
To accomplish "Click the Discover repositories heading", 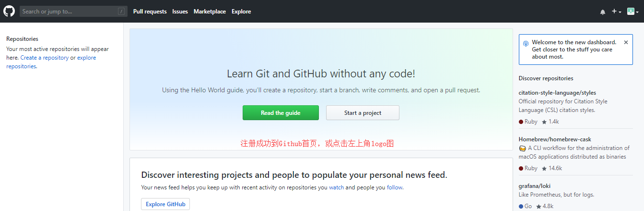I will tap(546, 78).
